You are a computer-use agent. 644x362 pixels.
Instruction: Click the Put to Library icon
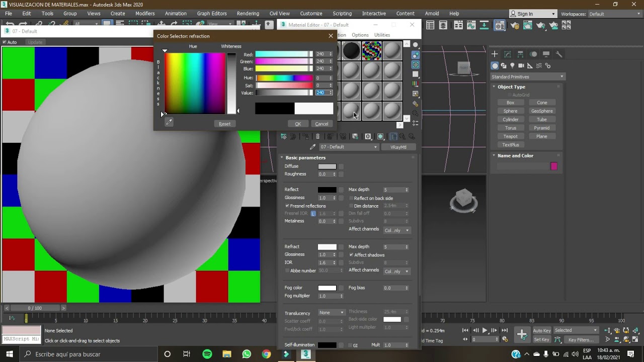[355, 136]
